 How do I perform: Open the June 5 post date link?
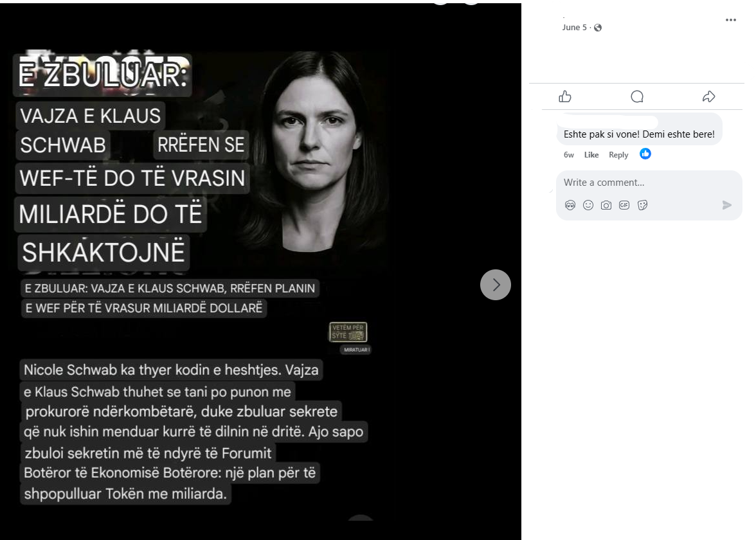574,28
